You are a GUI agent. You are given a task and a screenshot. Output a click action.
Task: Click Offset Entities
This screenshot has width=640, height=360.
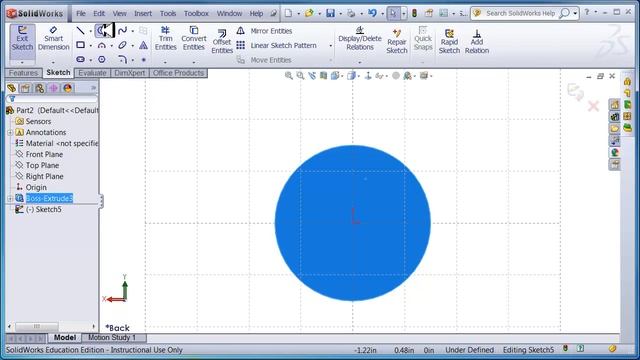pyautogui.click(x=222, y=42)
